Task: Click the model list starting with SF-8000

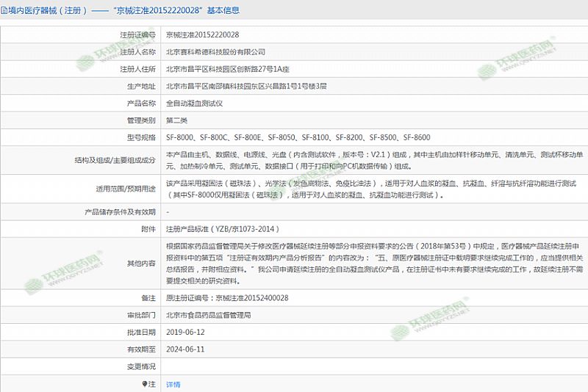Action: click(298, 137)
